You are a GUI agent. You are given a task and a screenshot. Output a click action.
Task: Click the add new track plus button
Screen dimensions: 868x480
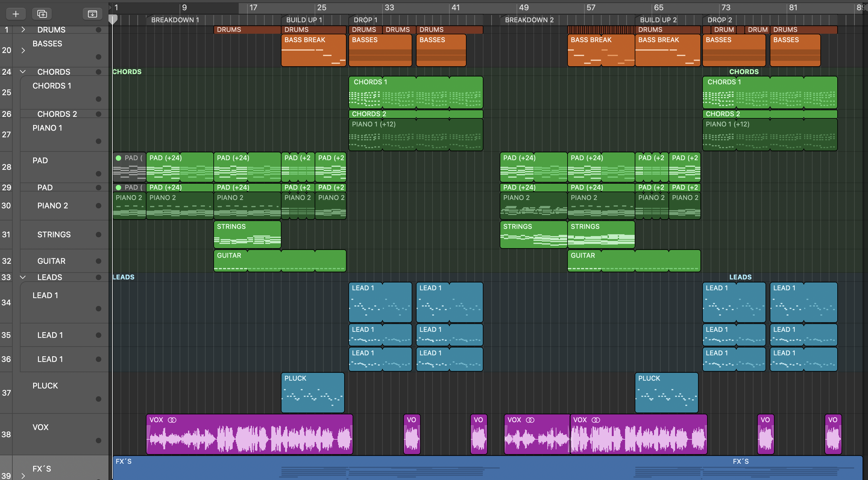15,14
